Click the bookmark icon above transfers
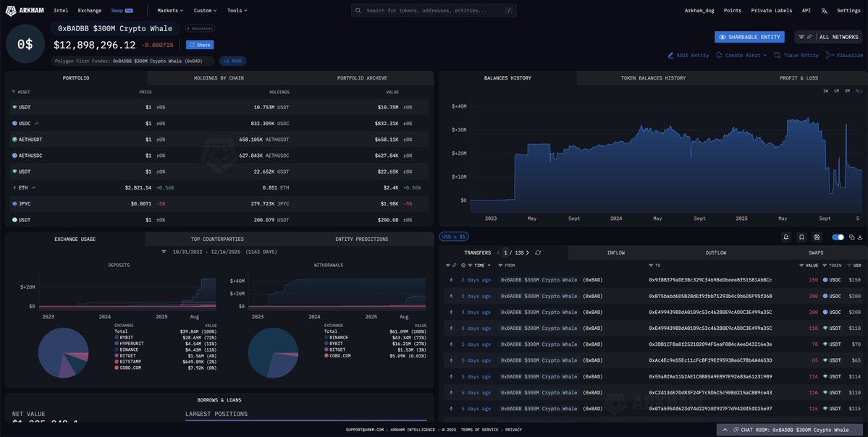 (801, 237)
